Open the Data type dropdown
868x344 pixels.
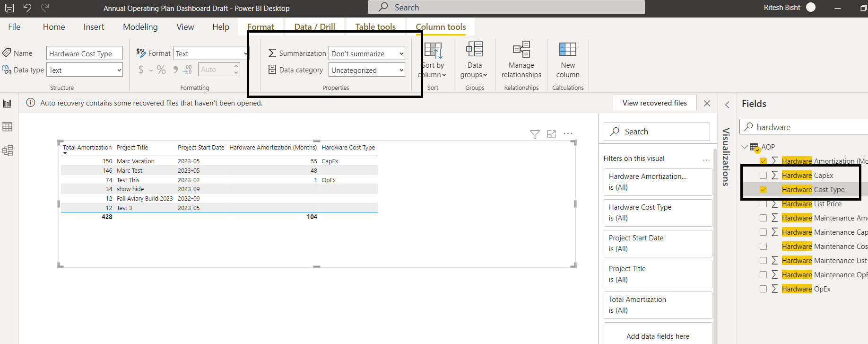[x=85, y=70]
